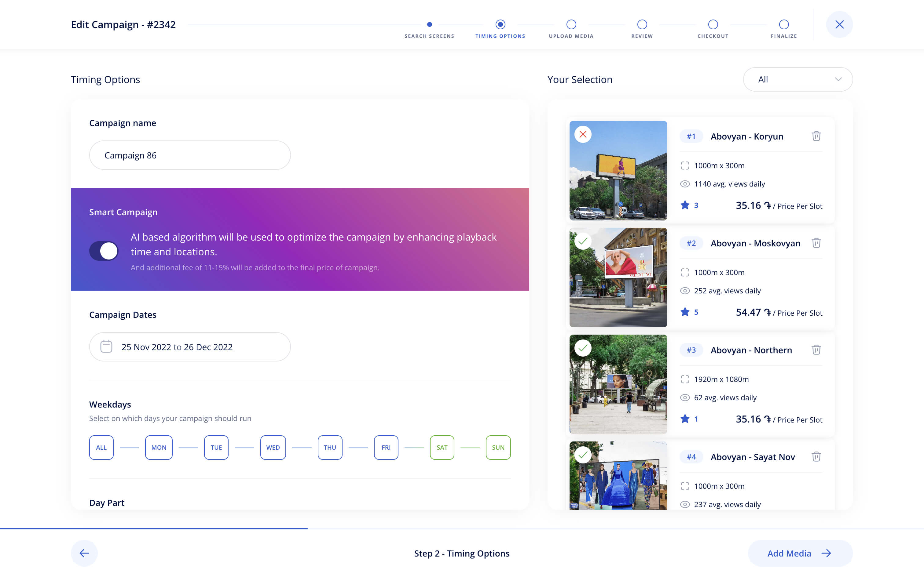Screen dimensions: 924x577
Task: Click the Campaign name input field
Action: point(190,155)
